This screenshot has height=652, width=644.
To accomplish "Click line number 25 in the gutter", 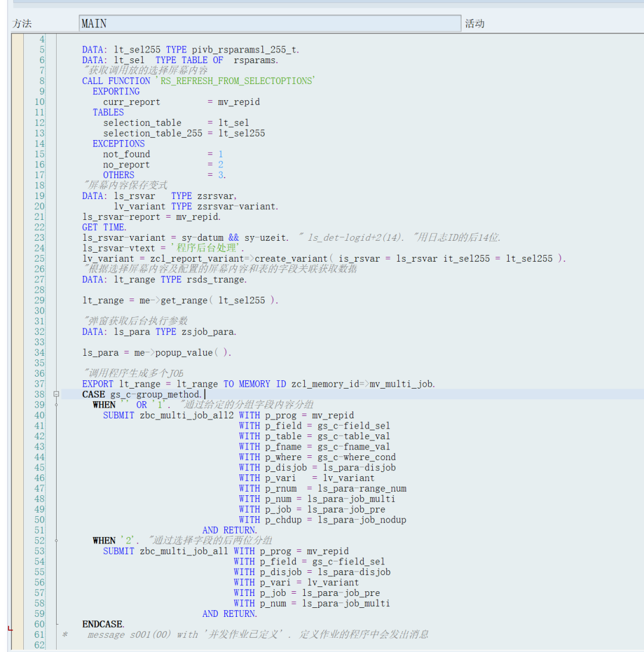I will click(39, 258).
